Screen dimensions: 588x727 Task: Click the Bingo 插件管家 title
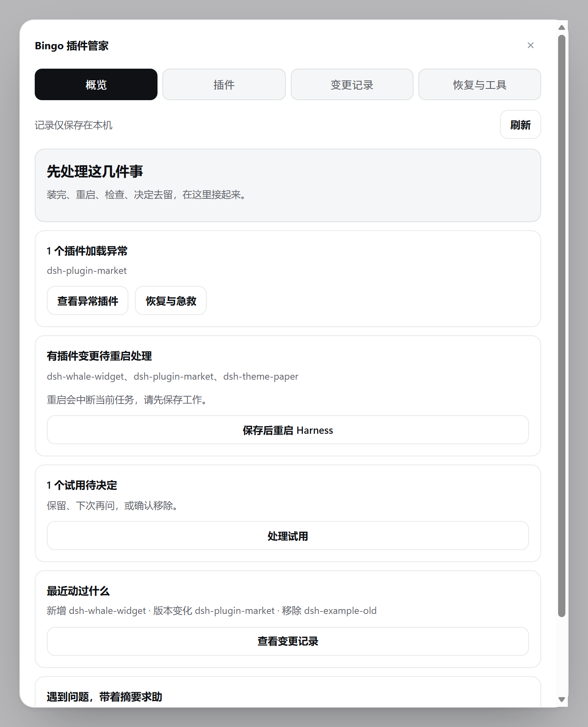pyautogui.click(x=72, y=46)
